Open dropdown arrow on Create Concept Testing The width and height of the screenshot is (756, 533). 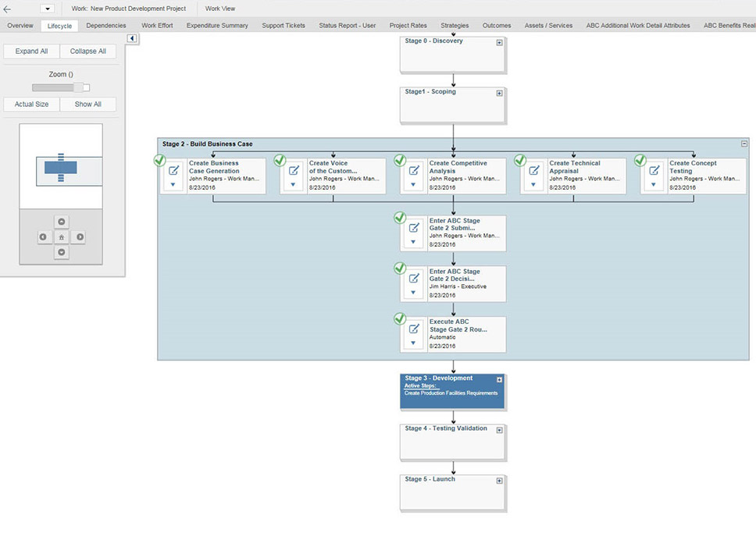pyautogui.click(x=653, y=185)
